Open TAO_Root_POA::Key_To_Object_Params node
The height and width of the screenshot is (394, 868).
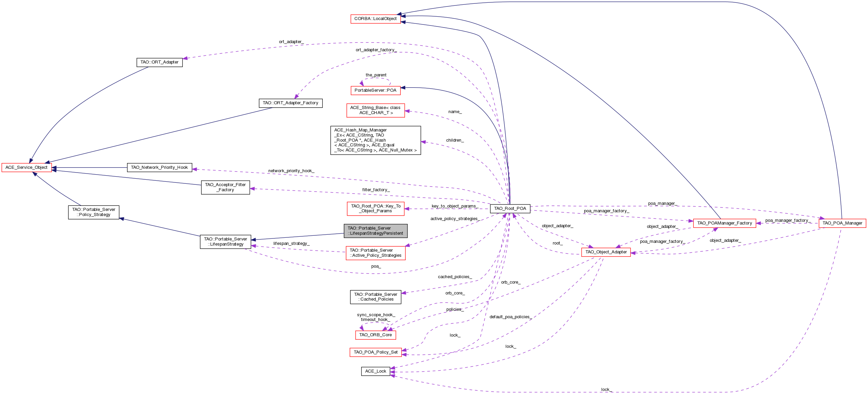click(375, 209)
